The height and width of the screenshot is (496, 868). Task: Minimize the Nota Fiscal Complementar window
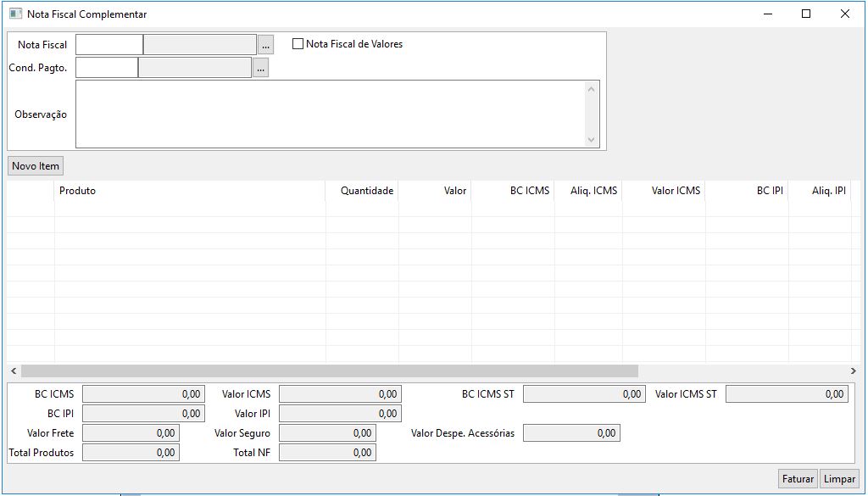(767, 14)
